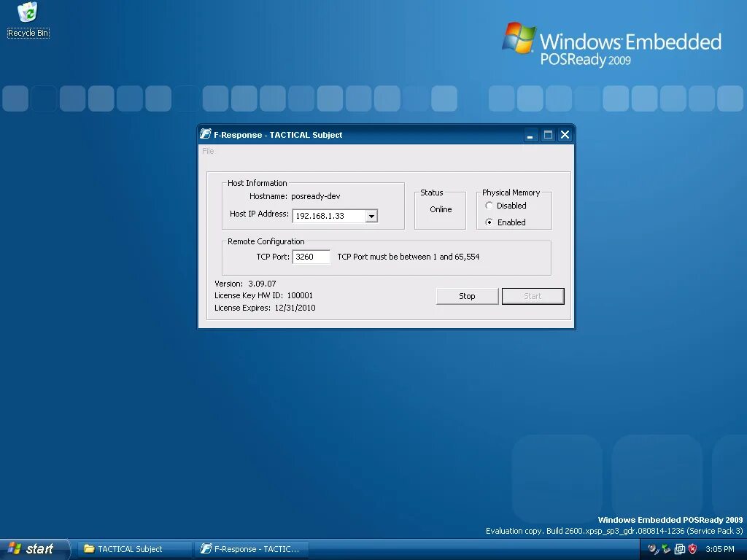Open the File menu
This screenshot has height=560, width=747.
tap(208, 151)
